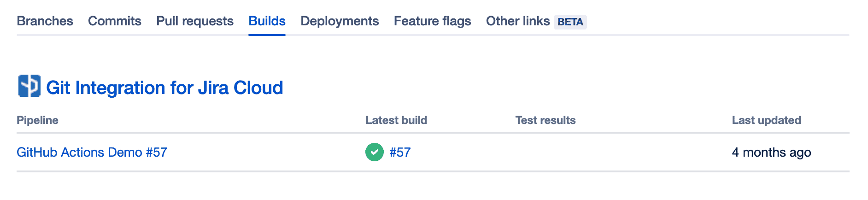Viewport: 868px width, 200px height.
Task: Click the Last updated column header
Action: (x=766, y=120)
